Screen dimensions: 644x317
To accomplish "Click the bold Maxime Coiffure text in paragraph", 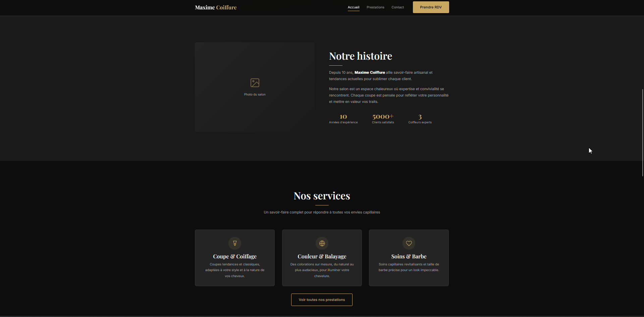I will (x=370, y=72).
